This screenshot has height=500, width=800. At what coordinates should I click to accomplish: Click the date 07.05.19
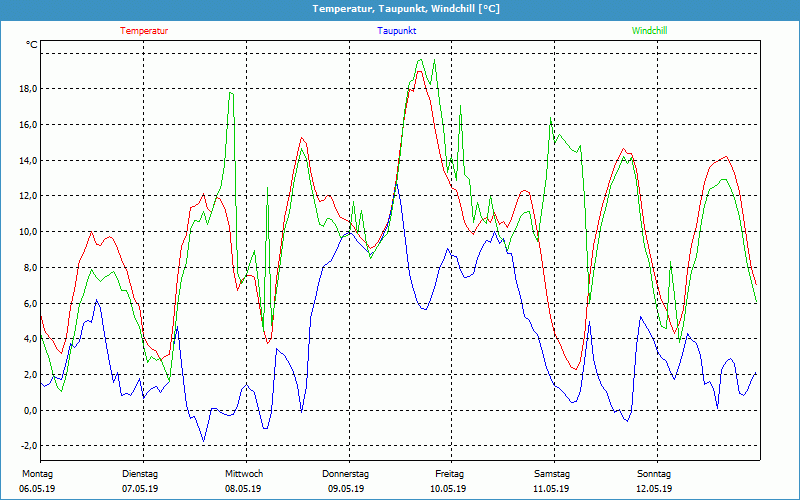pyautogui.click(x=140, y=489)
